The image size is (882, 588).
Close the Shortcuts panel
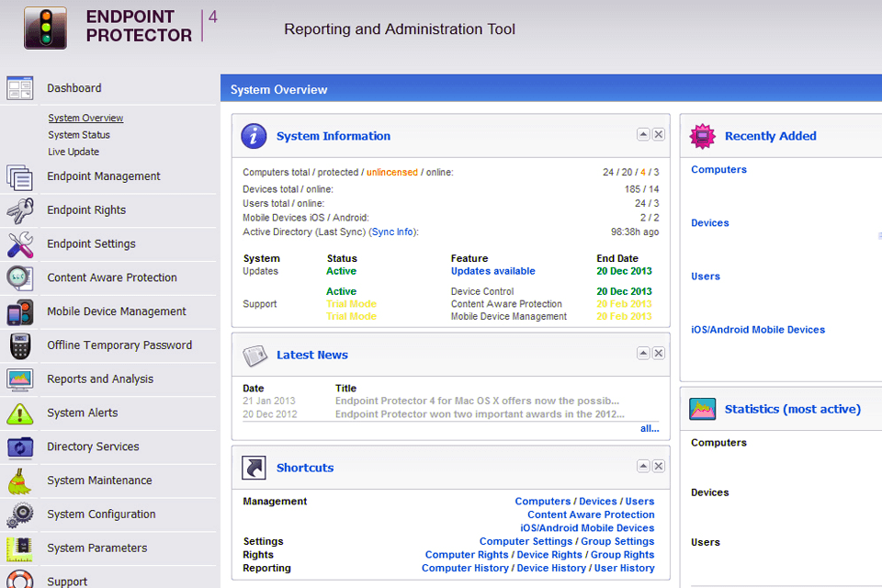coord(658,466)
